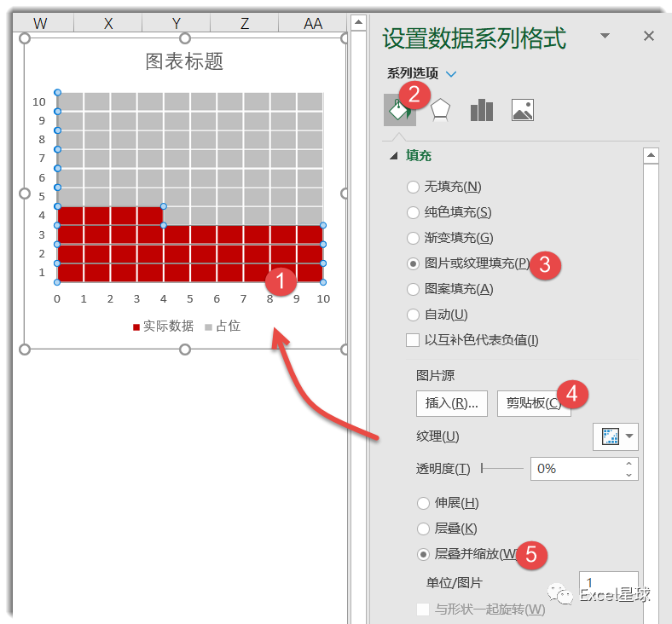Collapse the 填充 section

tap(393, 156)
